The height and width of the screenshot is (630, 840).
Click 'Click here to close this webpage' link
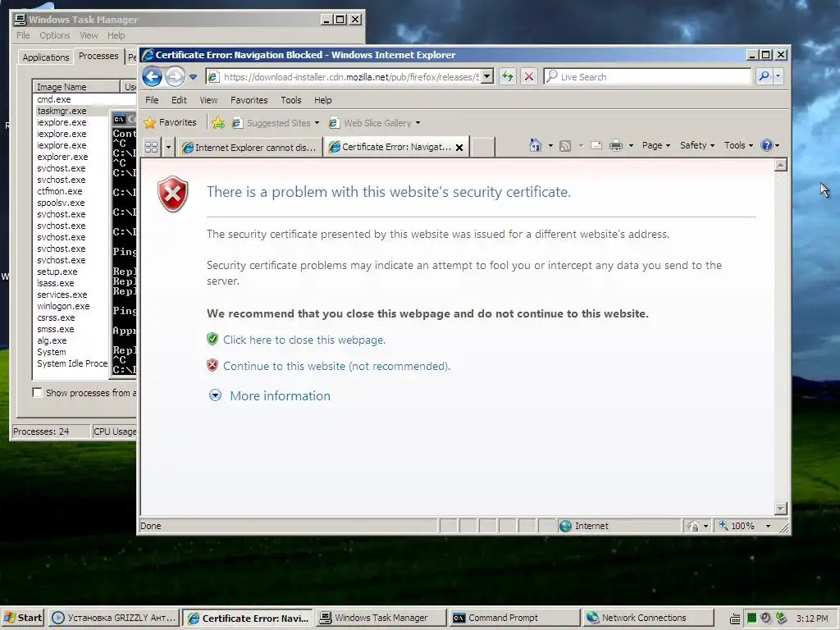(x=304, y=340)
